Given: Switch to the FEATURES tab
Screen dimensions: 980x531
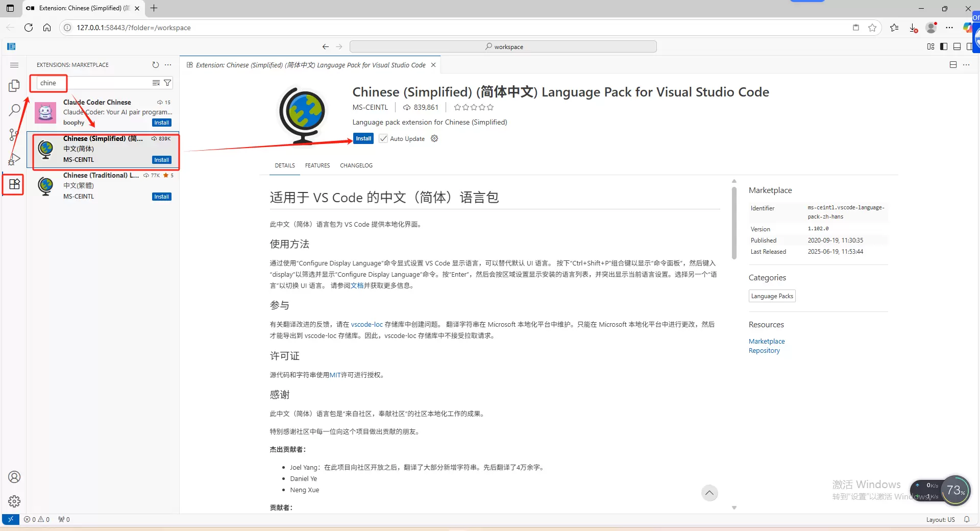Looking at the screenshot, I should click(x=317, y=165).
